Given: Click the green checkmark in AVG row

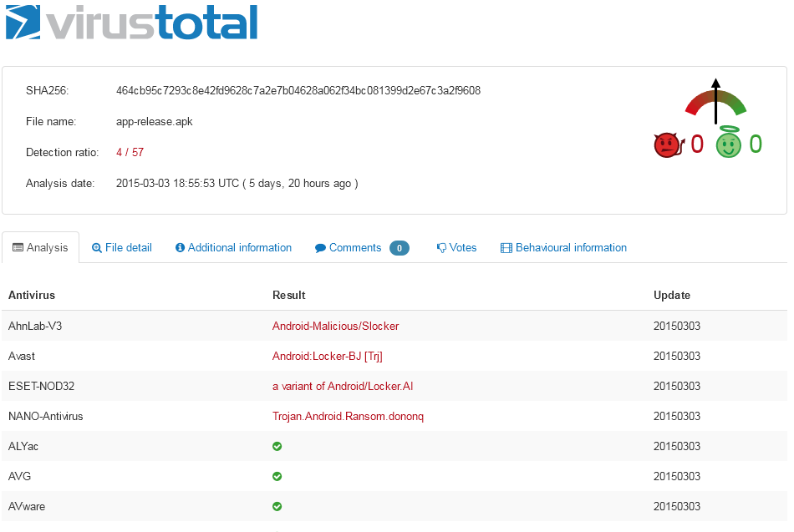Looking at the screenshot, I should click(x=277, y=476).
